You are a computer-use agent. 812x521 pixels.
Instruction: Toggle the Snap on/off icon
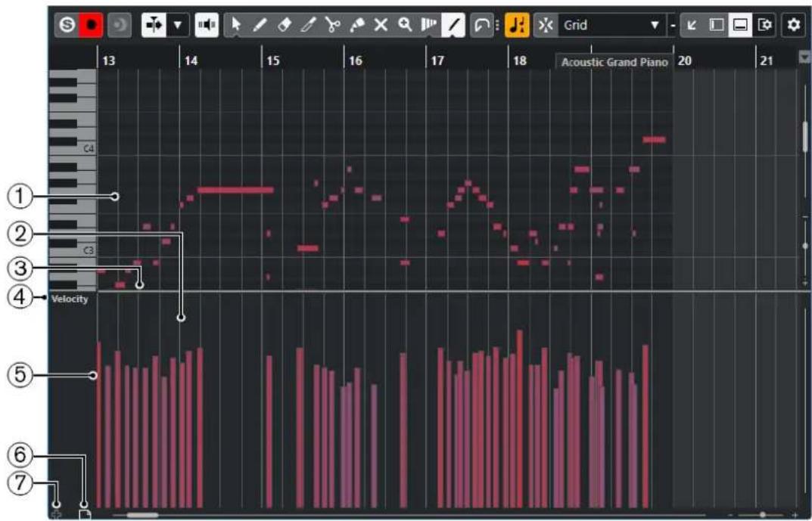[546, 25]
